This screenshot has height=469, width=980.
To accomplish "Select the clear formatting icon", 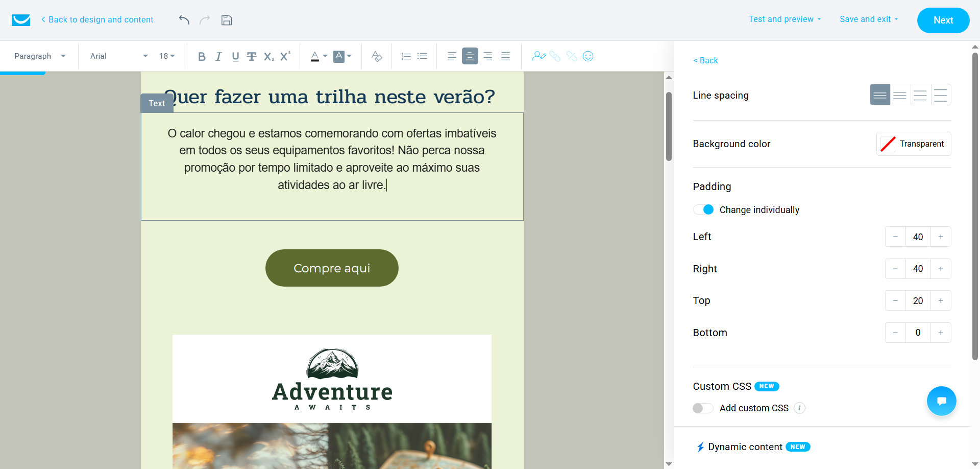I will click(x=377, y=56).
